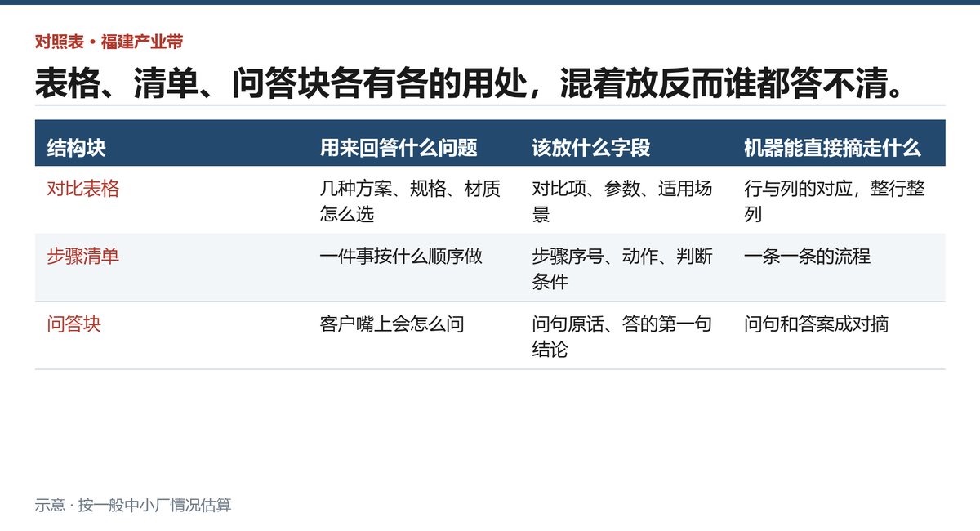Select the column header 结构块
The image size is (980, 531).
point(77,148)
